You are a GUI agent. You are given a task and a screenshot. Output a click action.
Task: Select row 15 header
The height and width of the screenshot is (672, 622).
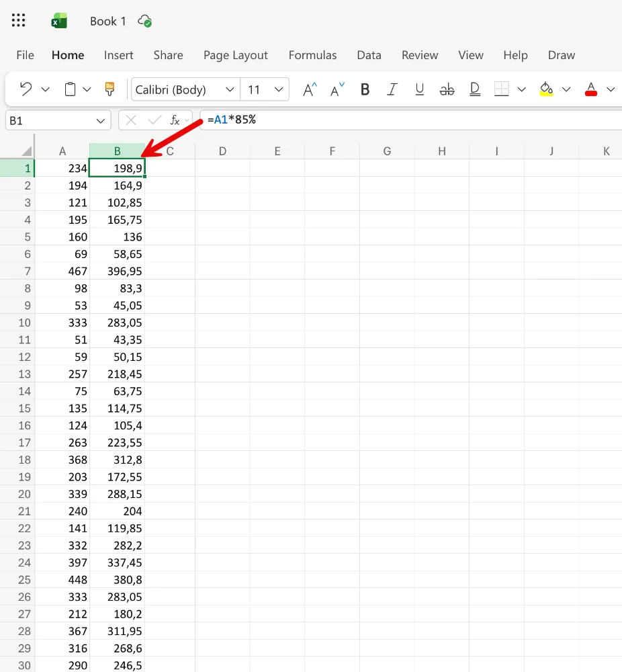[x=17, y=408]
